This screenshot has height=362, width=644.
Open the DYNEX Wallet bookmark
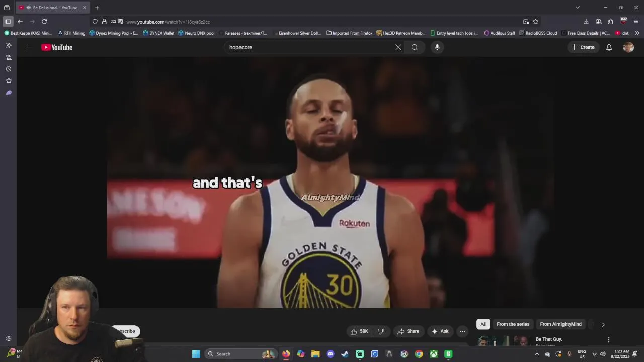(x=158, y=33)
